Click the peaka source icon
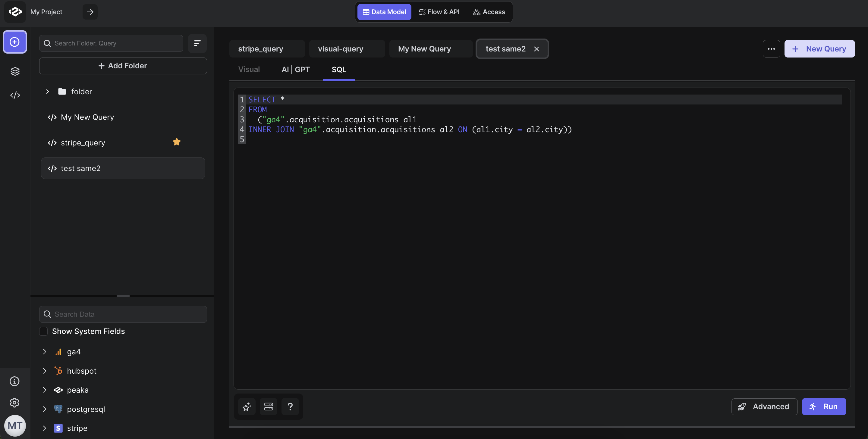The width and height of the screenshot is (868, 439). pos(58,390)
